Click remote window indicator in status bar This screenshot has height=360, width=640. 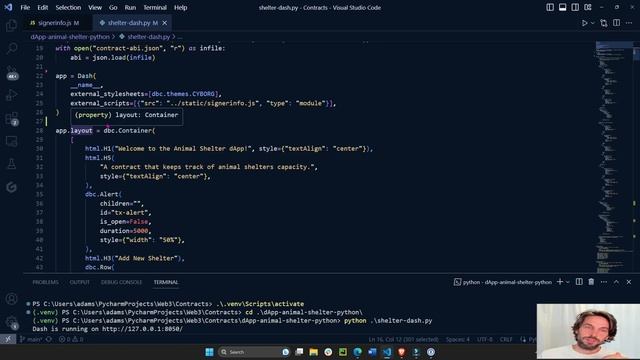coord(8,339)
